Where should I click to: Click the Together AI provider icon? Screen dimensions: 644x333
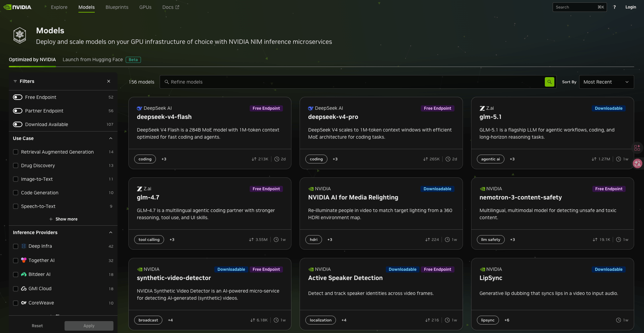point(24,260)
